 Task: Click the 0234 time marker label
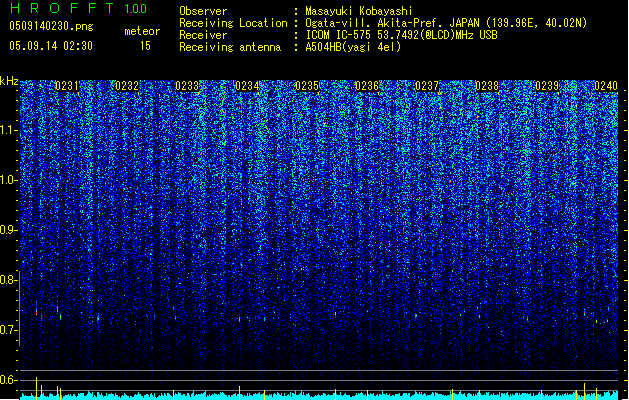pyautogui.click(x=247, y=86)
